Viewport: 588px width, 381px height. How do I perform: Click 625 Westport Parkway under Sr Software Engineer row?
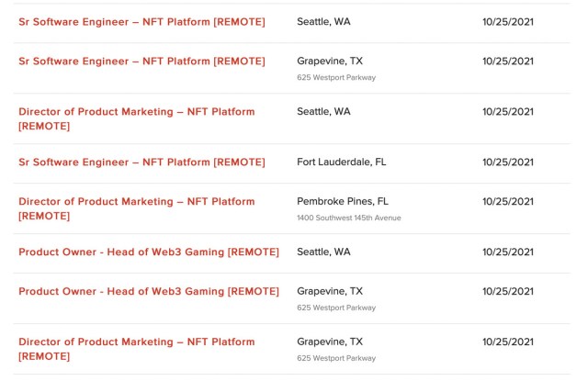point(336,77)
